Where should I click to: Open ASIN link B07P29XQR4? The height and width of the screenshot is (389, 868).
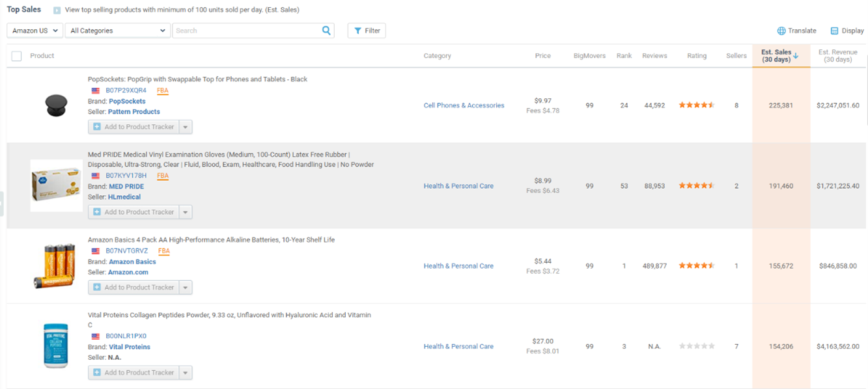coord(126,91)
